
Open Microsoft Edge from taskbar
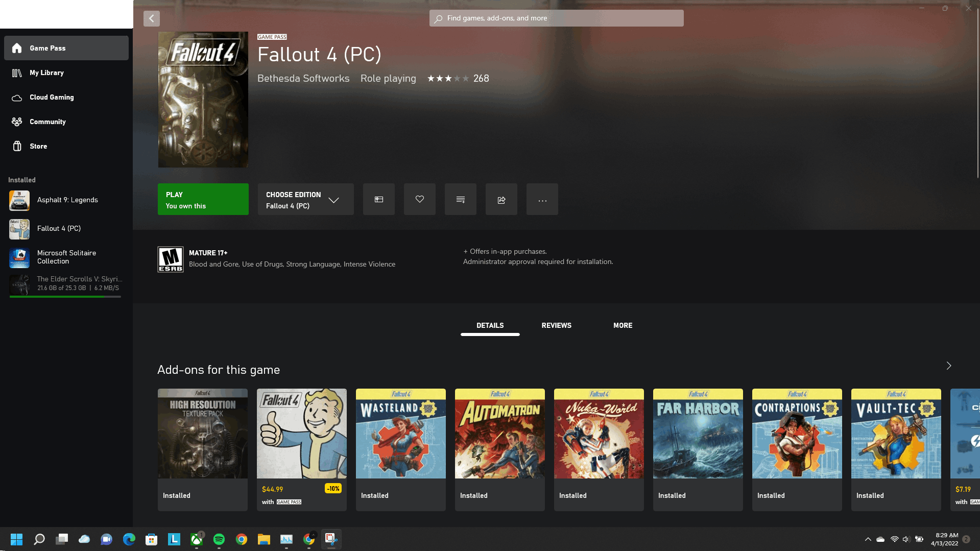pos(129,539)
